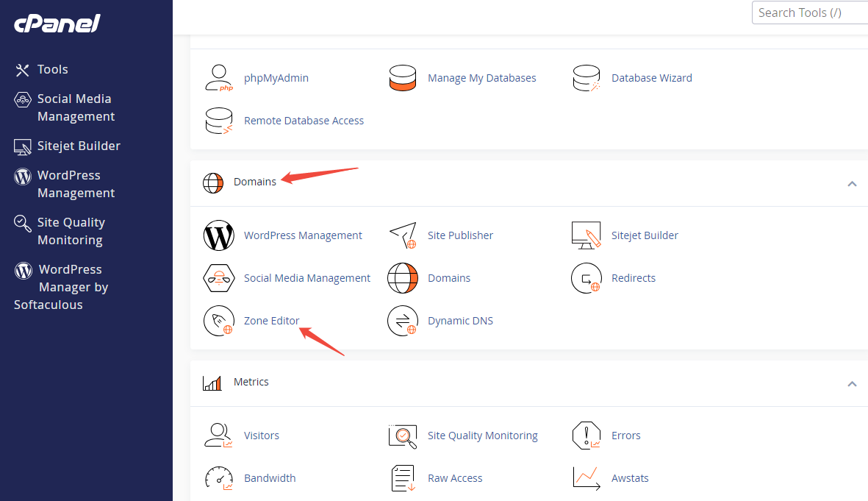Click the Errors icon
The image size is (868, 501).
(587, 436)
